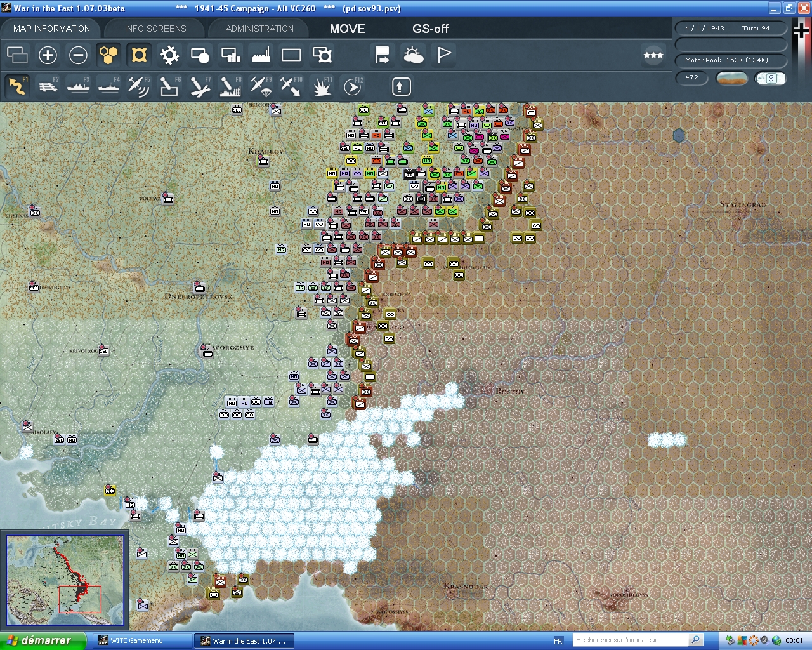Click the GS-off status label
The image size is (812, 650).
click(430, 29)
